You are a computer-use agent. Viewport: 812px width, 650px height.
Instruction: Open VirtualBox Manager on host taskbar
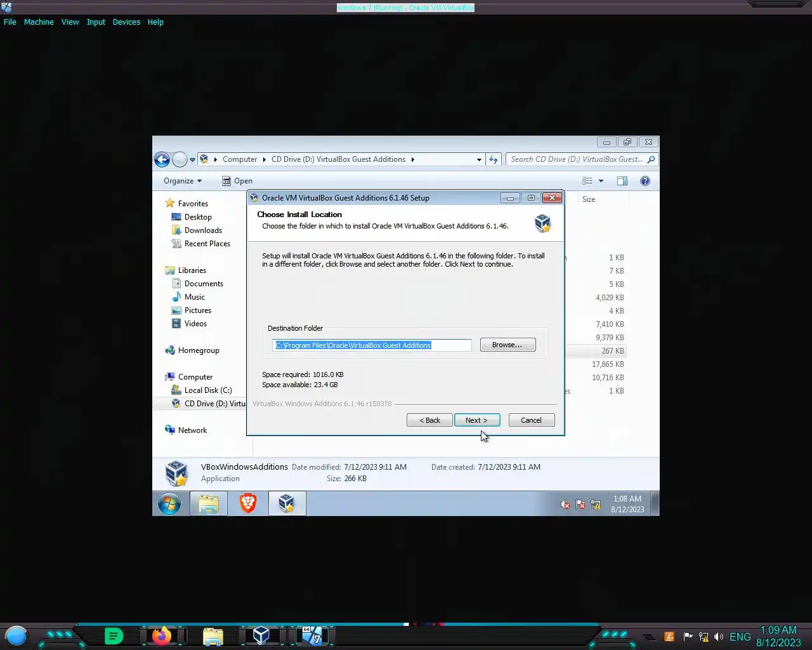(261, 635)
